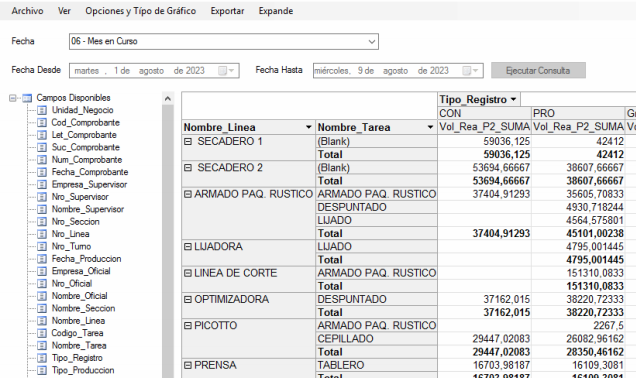Open Opciones y Tipo de Gráfico menu
This screenshot has height=378, width=636.
(140, 11)
